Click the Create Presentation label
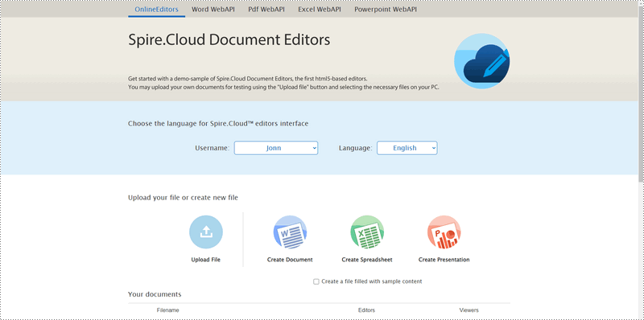Viewport: 644px width, 320px height. [444, 260]
